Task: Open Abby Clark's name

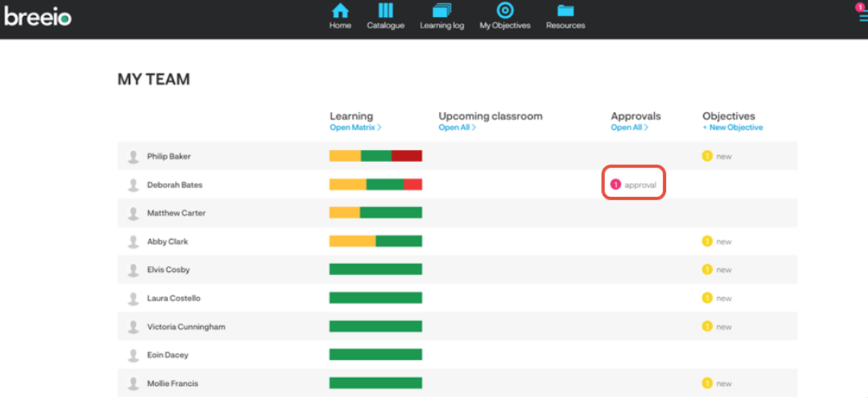Action: click(x=167, y=242)
